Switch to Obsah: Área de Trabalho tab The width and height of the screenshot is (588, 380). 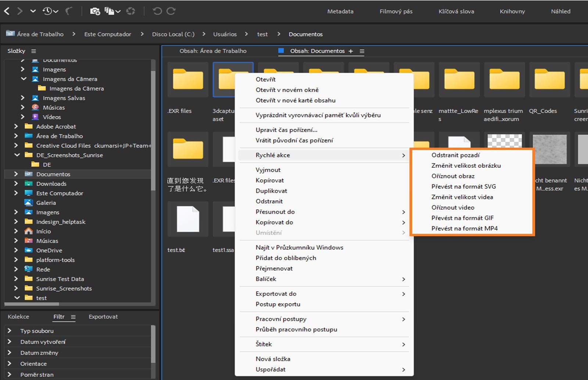[213, 51]
